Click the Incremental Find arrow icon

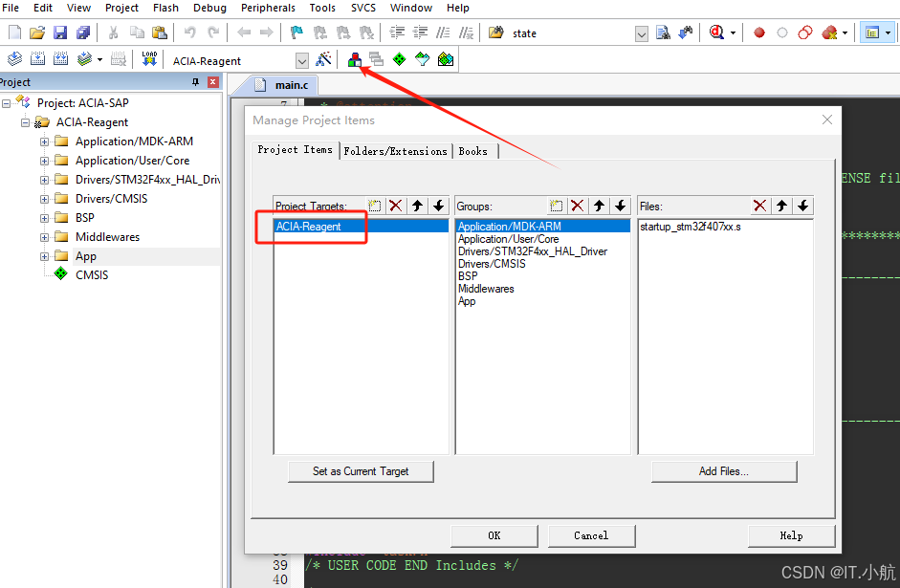coord(686,33)
